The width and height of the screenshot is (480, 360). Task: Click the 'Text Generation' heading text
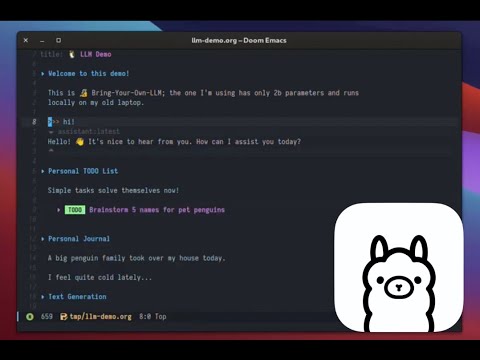tap(77, 297)
